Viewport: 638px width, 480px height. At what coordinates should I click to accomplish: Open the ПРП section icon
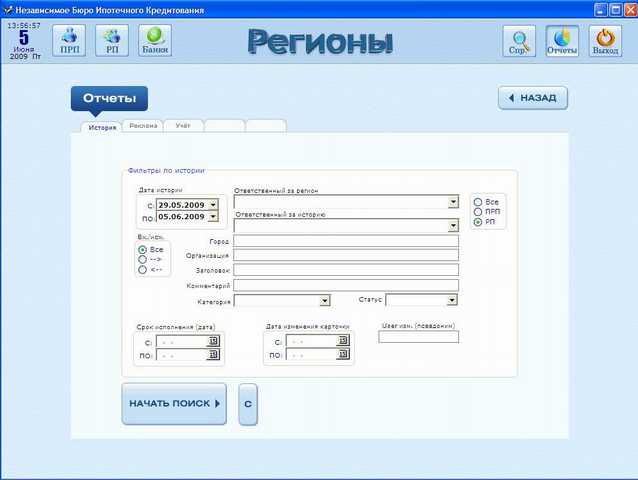coord(69,40)
